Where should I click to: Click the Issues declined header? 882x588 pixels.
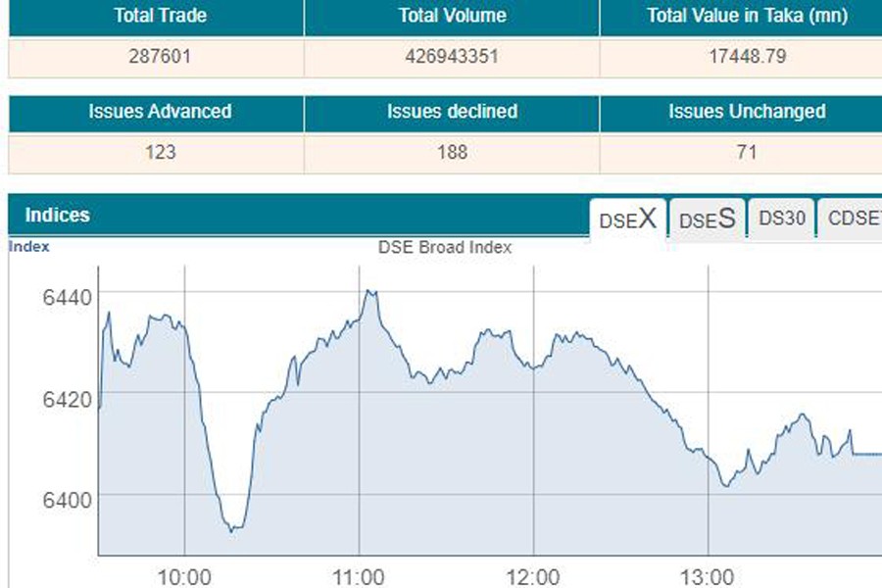452,112
